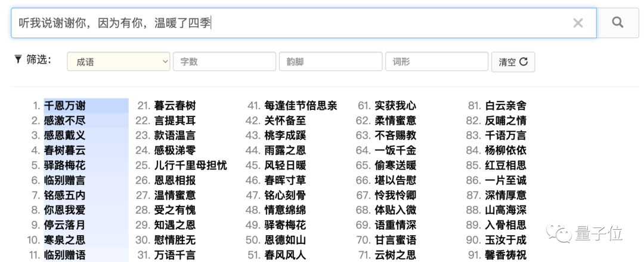
Task: Select the result 暮云春树
Action: click(x=175, y=106)
